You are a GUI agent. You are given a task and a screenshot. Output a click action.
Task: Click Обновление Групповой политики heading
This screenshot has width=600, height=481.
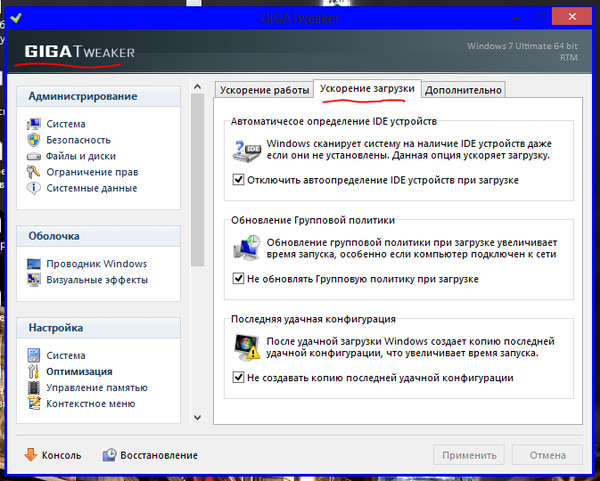pyautogui.click(x=313, y=220)
